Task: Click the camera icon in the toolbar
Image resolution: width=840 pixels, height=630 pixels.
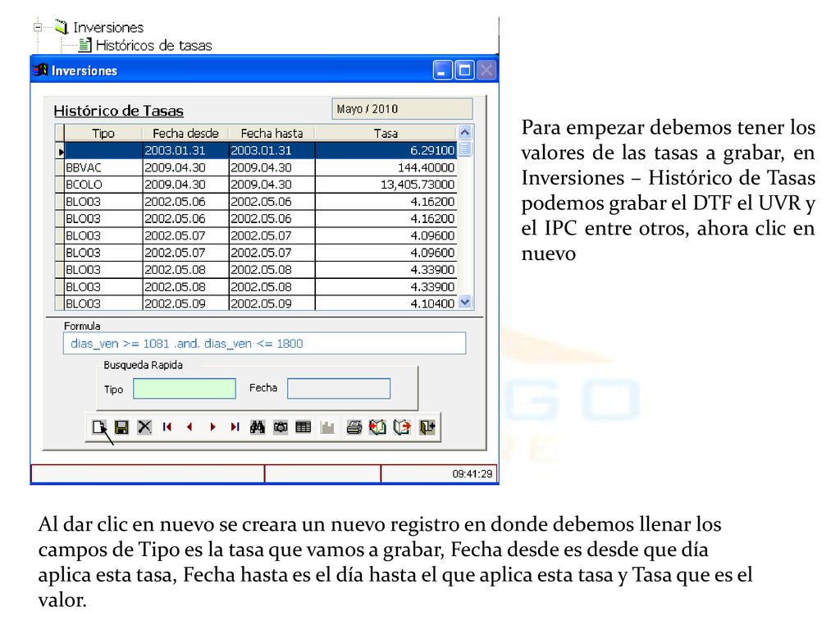Action: point(281,427)
